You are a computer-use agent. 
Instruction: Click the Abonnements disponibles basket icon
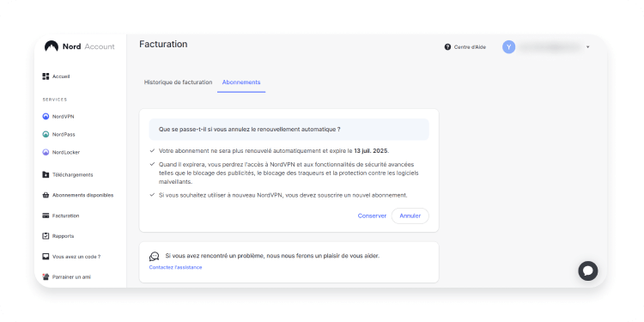tap(46, 195)
